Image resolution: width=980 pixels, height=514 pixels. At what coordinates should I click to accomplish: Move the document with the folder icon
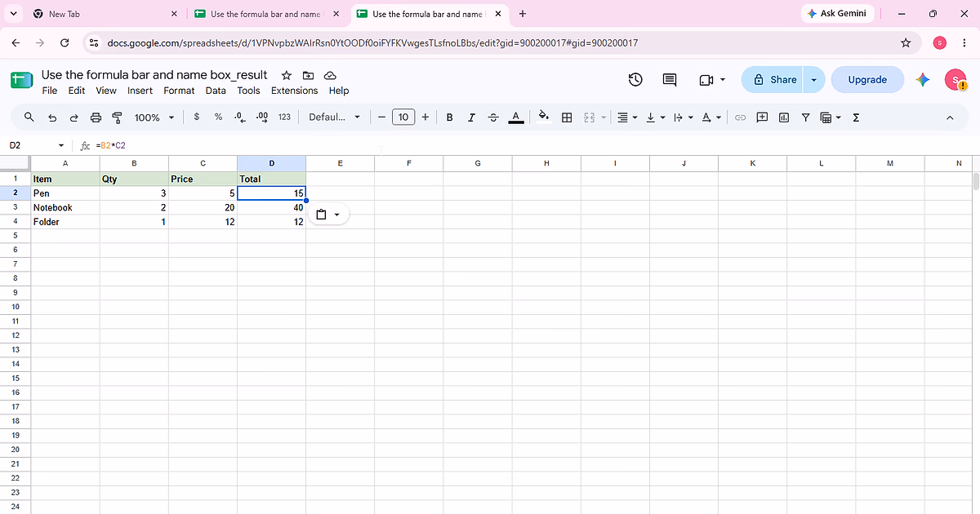[308, 75]
